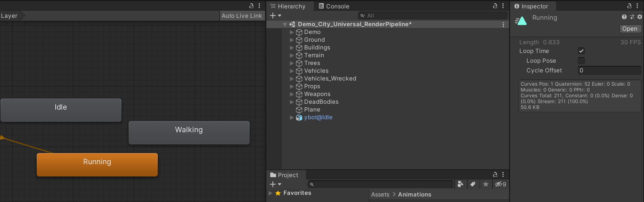Click the Layer breadcrumb in Animator
The width and height of the screenshot is (644, 202).
12,16
